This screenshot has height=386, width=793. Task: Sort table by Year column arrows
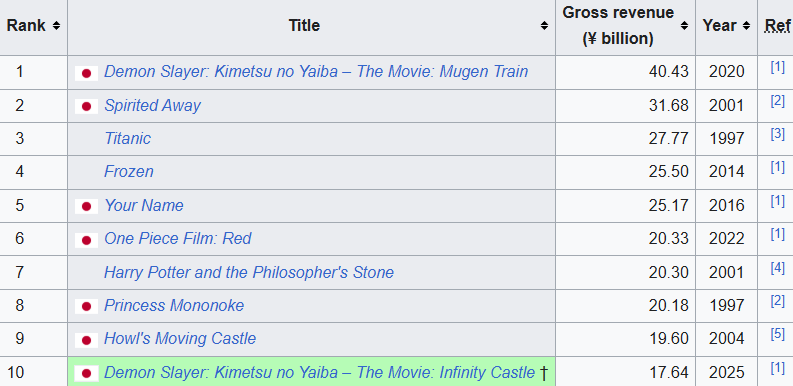coord(746,25)
